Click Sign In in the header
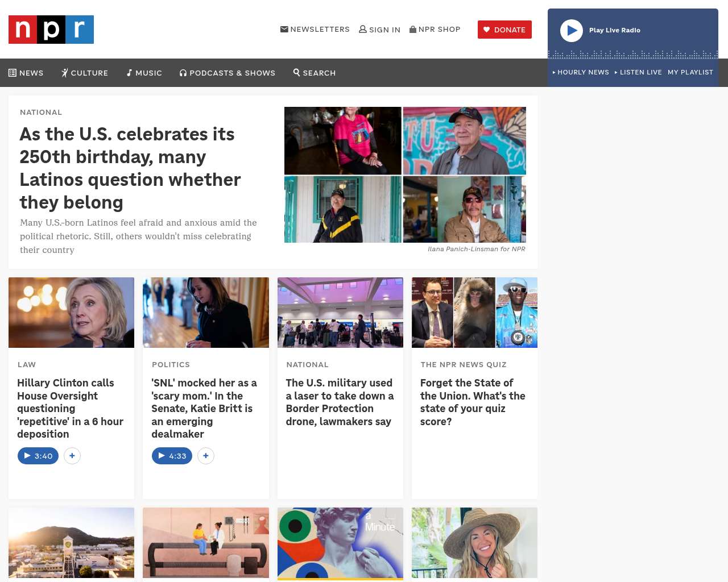The height and width of the screenshot is (582, 728). (380, 30)
